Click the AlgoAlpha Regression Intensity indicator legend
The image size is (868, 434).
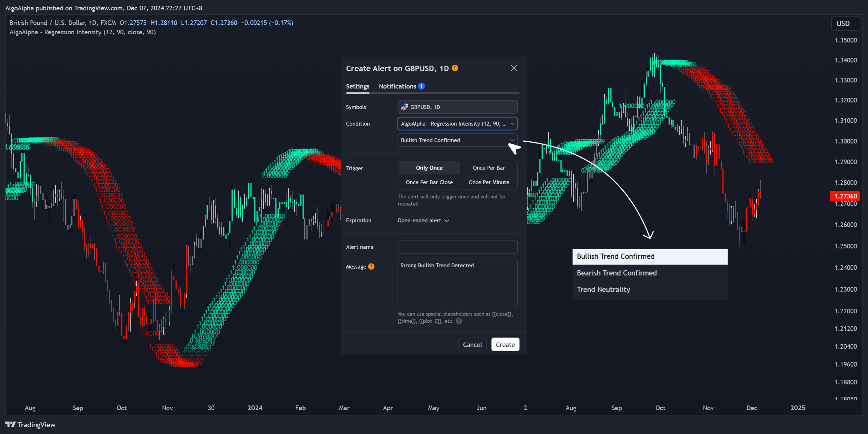tap(82, 32)
